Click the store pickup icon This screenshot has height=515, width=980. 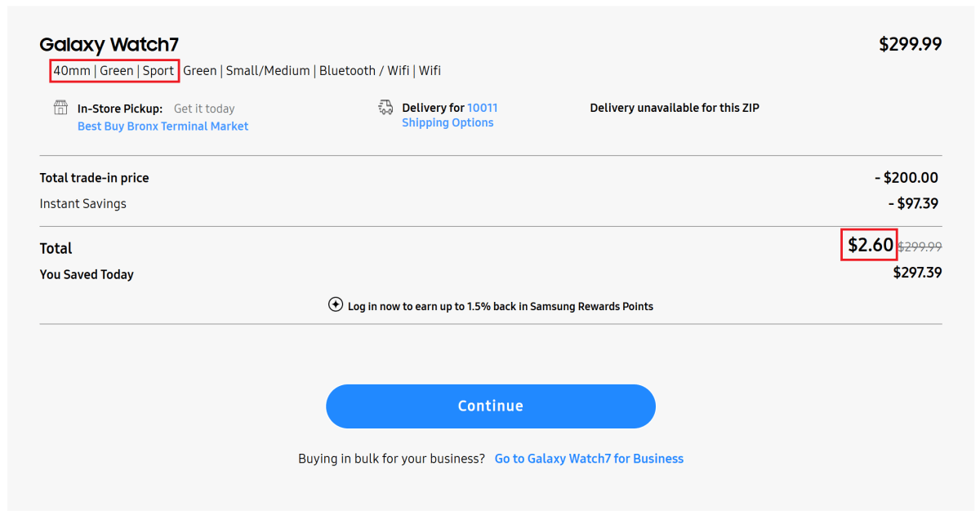[60, 108]
